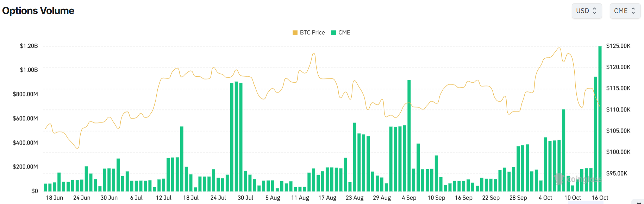Image resolution: width=644 pixels, height=204 pixels.
Task: Click the 16 Oct date axis label
Action: (600, 198)
